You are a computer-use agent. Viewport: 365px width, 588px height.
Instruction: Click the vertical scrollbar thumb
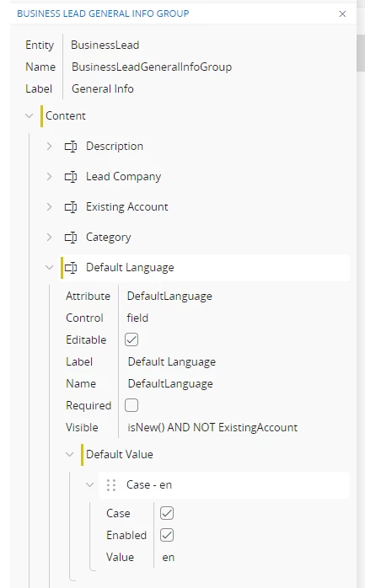click(361, 52)
